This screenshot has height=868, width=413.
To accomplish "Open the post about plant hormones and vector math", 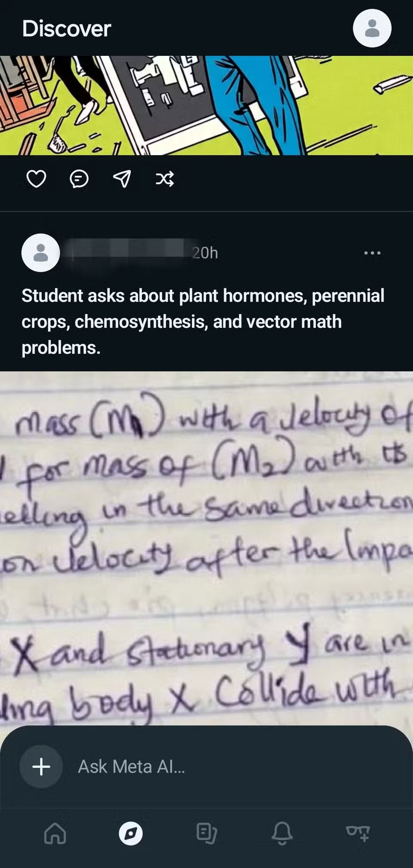I will (x=203, y=321).
